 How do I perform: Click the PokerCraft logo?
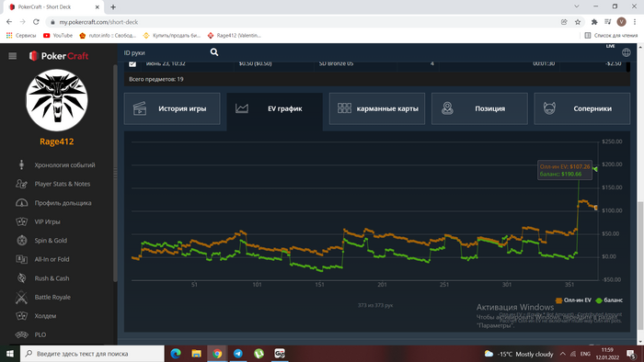tap(59, 56)
